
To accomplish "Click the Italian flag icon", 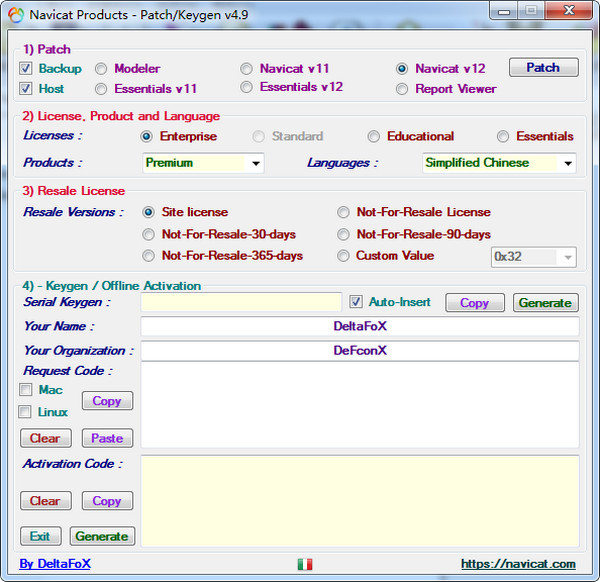I will click(305, 564).
